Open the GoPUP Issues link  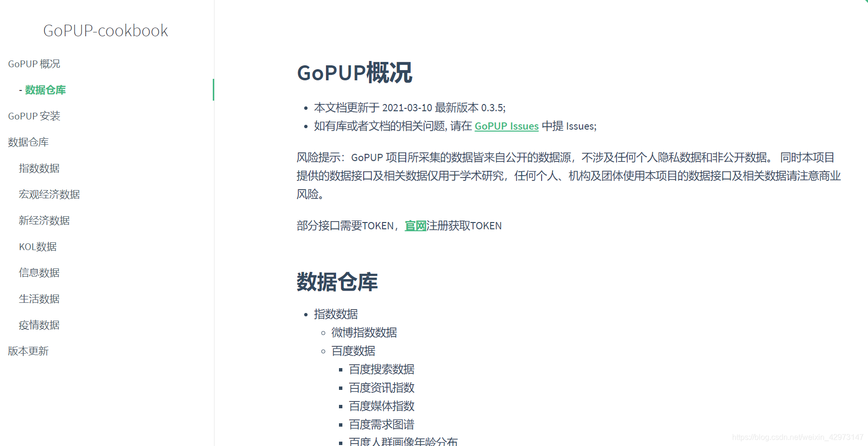pos(506,126)
